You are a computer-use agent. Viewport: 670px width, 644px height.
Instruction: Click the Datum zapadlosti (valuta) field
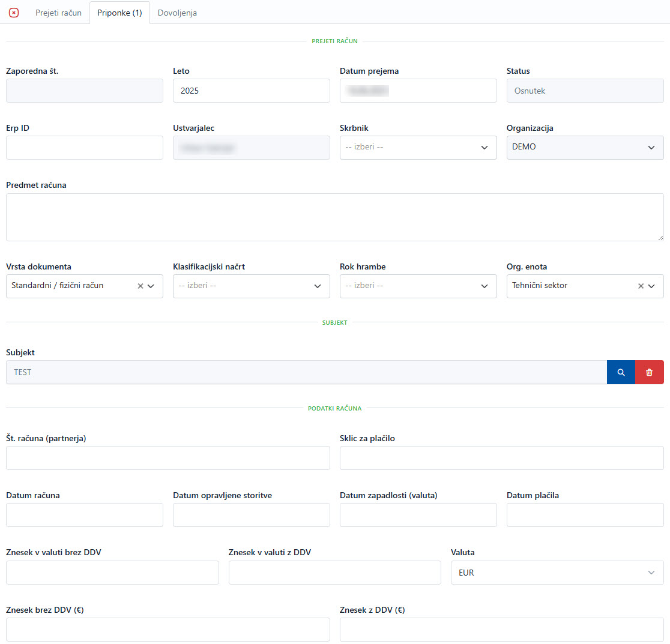point(418,515)
